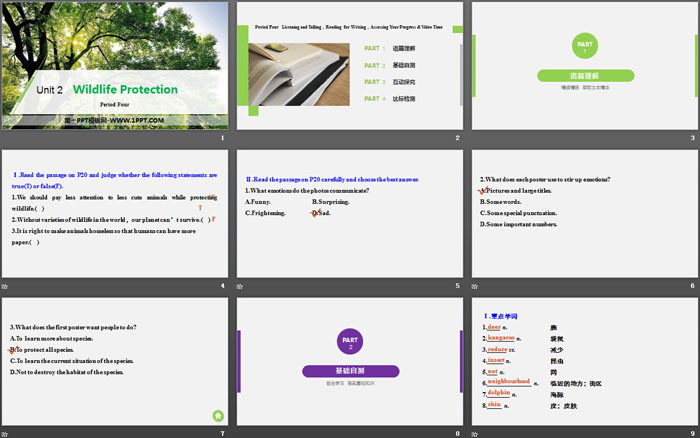
Task: Click slide number label 6
Action: point(692,286)
